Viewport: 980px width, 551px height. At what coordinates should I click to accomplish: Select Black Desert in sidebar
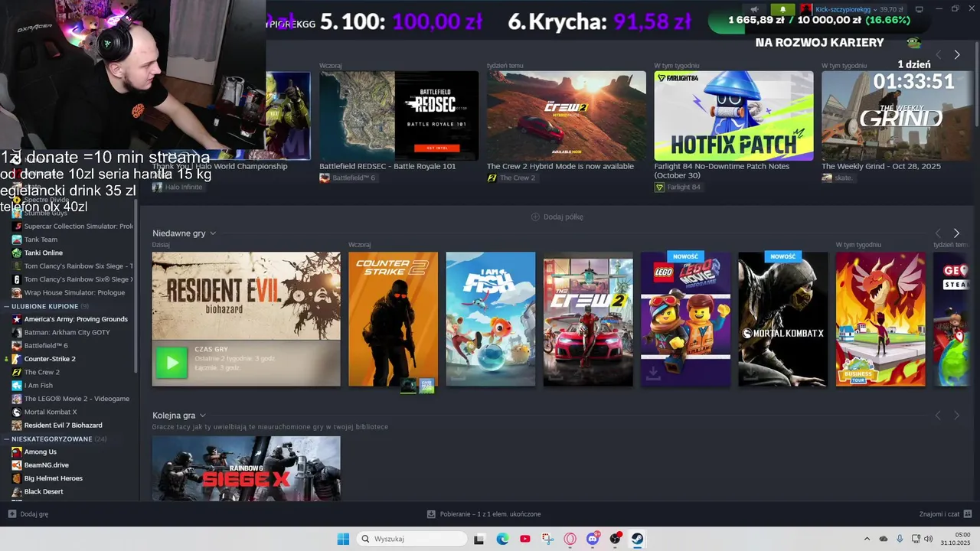point(44,491)
